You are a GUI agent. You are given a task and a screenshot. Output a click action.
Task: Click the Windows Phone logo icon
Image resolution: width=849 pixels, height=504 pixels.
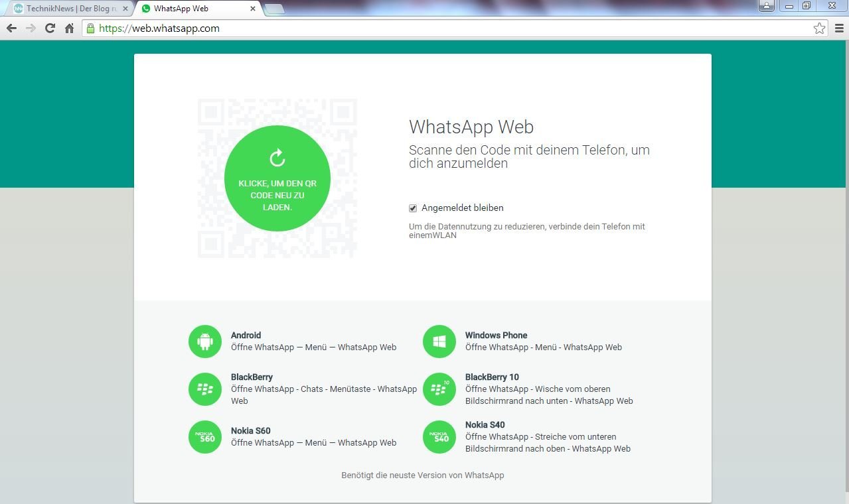pyautogui.click(x=439, y=342)
